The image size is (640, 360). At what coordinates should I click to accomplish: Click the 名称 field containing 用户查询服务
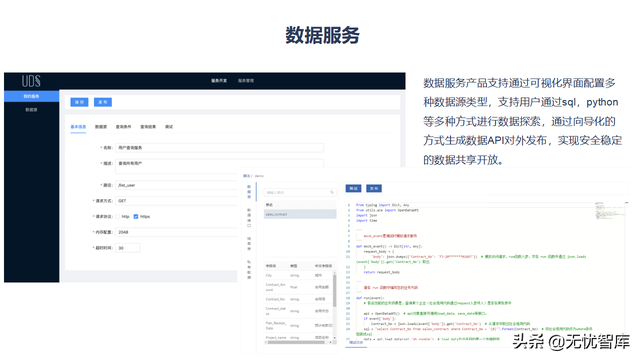(220, 148)
